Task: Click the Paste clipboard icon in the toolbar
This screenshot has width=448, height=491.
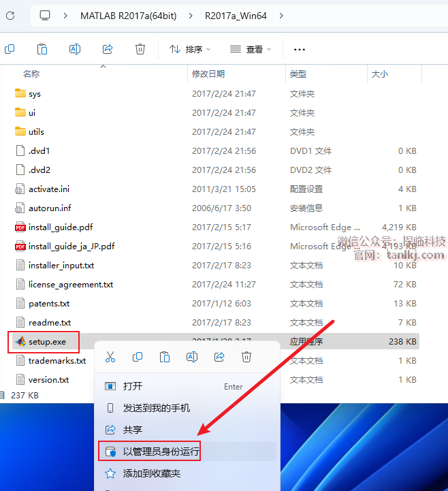Action: coord(42,49)
